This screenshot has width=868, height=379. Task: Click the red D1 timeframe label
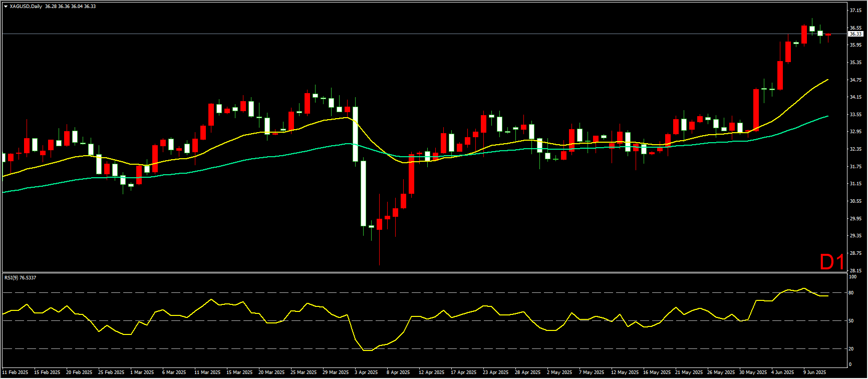[832, 262]
